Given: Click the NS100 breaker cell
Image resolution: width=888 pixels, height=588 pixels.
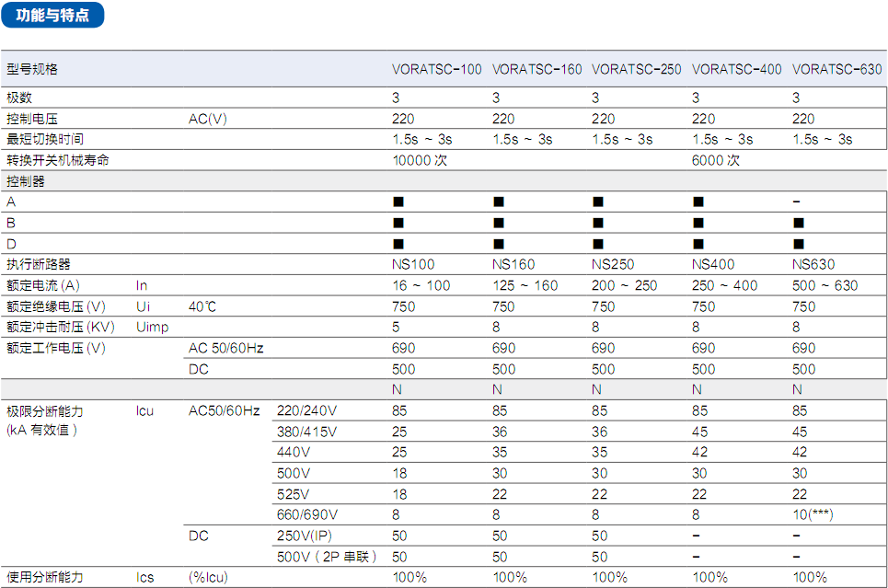Looking at the screenshot, I should click(x=413, y=264).
